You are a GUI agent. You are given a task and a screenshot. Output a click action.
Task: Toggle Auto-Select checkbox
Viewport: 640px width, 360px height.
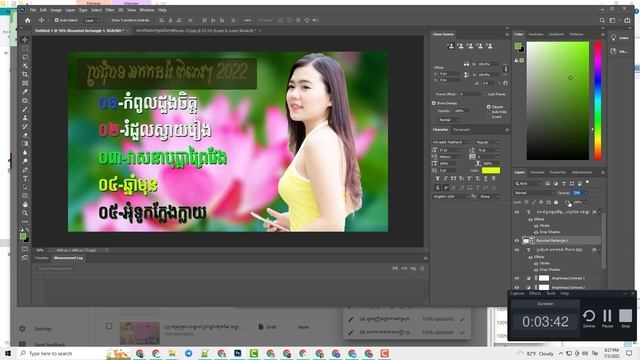coord(57,20)
